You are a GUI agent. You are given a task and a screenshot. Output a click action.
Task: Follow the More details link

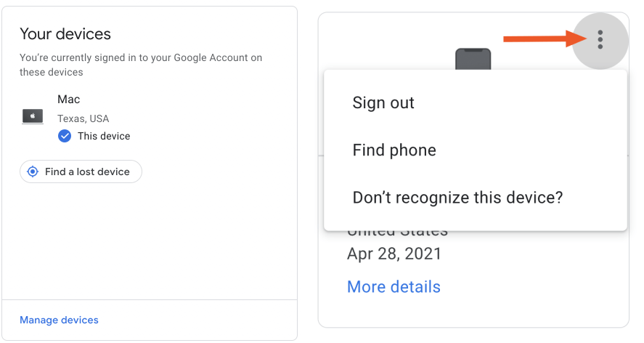pyautogui.click(x=394, y=286)
